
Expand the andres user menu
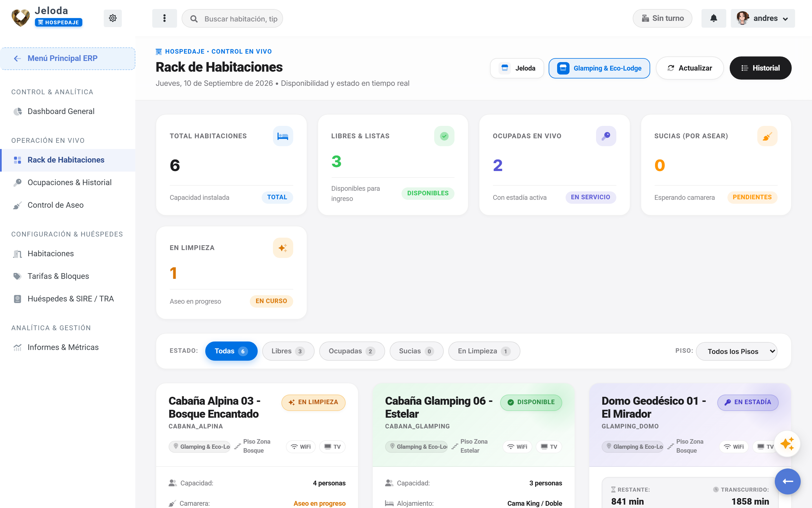[x=763, y=18]
